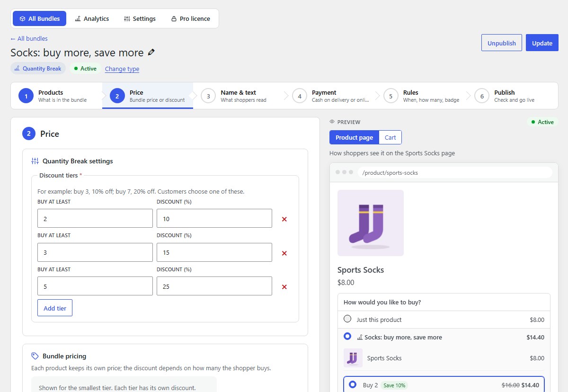The image size is (568, 392).
Task: Open the Analytics tab
Action: [x=92, y=18]
